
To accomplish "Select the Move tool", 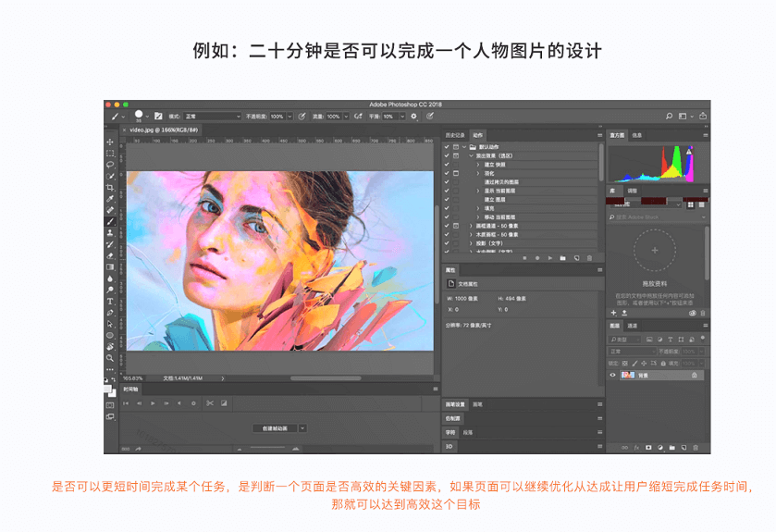I will 110,142.
